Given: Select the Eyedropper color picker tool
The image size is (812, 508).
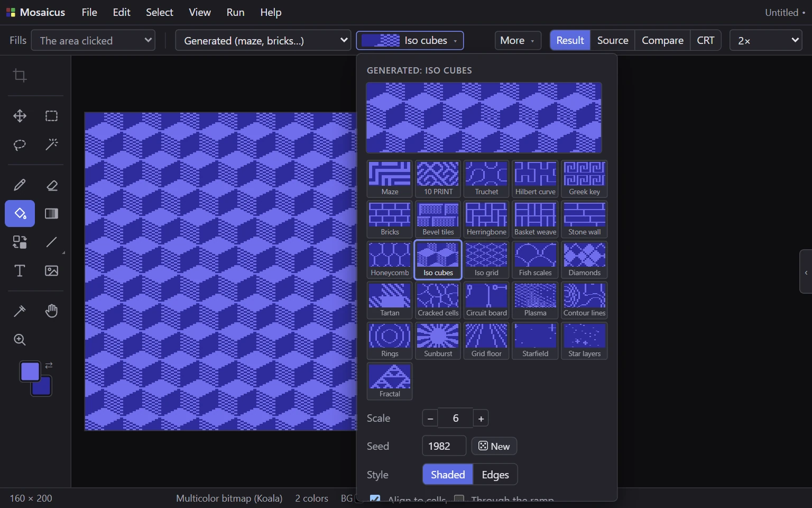Looking at the screenshot, I should click(x=20, y=311).
